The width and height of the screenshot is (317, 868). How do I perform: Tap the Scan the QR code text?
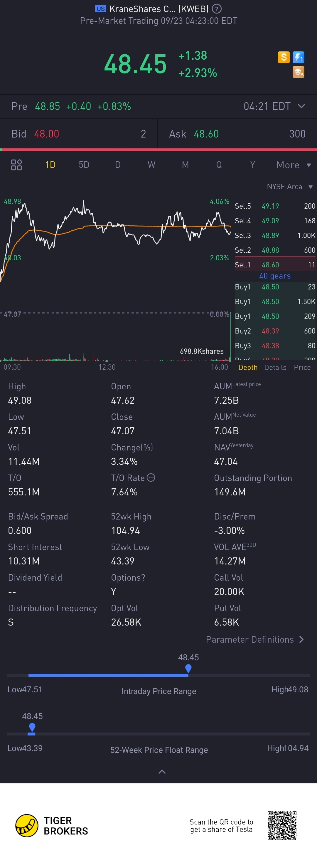point(221,826)
